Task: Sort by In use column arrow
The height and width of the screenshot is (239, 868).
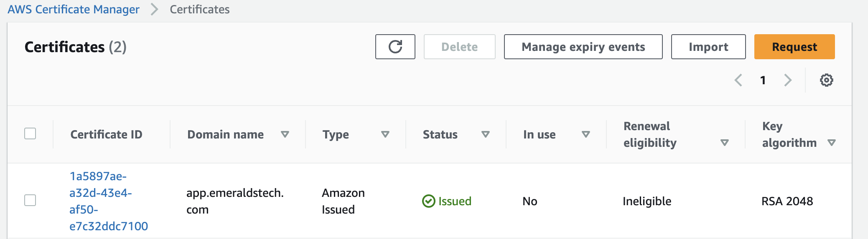Action: pyautogui.click(x=586, y=134)
